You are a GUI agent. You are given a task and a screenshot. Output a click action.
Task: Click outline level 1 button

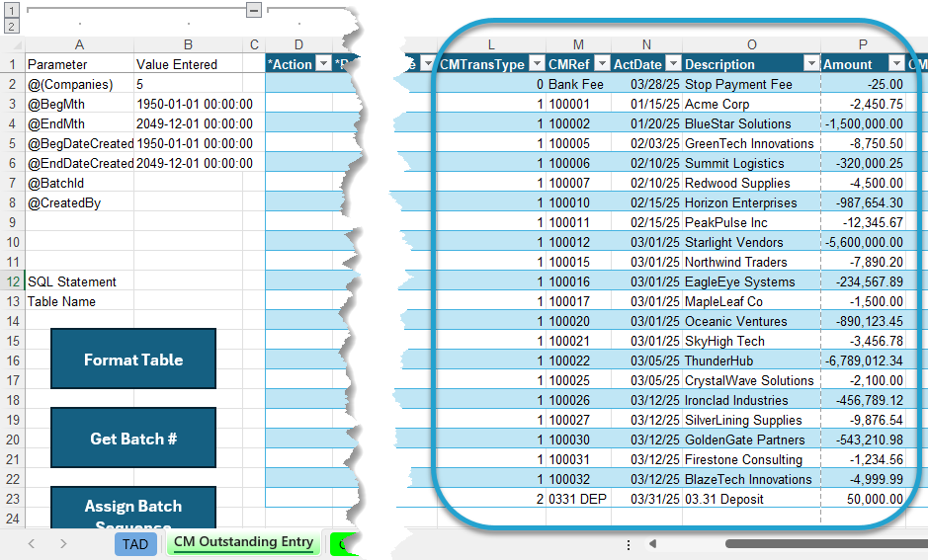(x=12, y=10)
